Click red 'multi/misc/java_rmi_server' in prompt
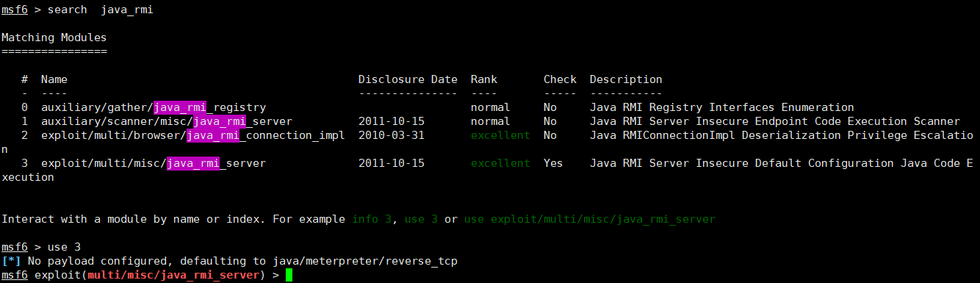Screen dimensions: 980x283 [173, 275]
